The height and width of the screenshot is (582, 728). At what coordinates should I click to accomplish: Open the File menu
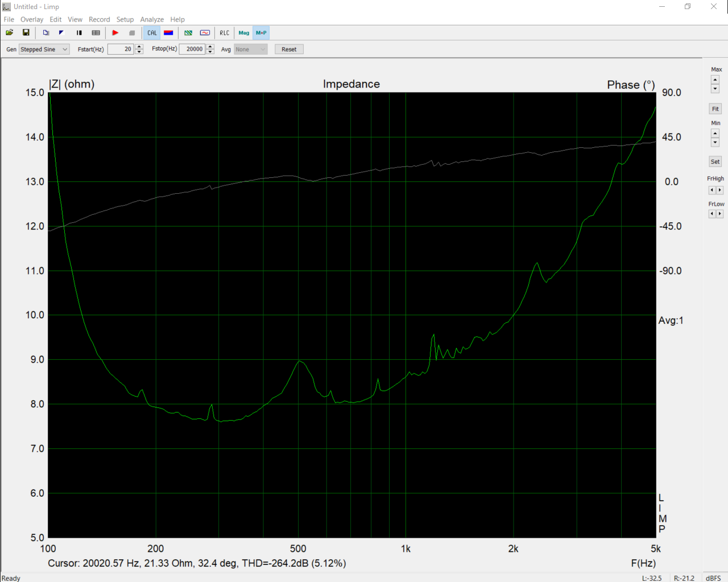(9, 19)
